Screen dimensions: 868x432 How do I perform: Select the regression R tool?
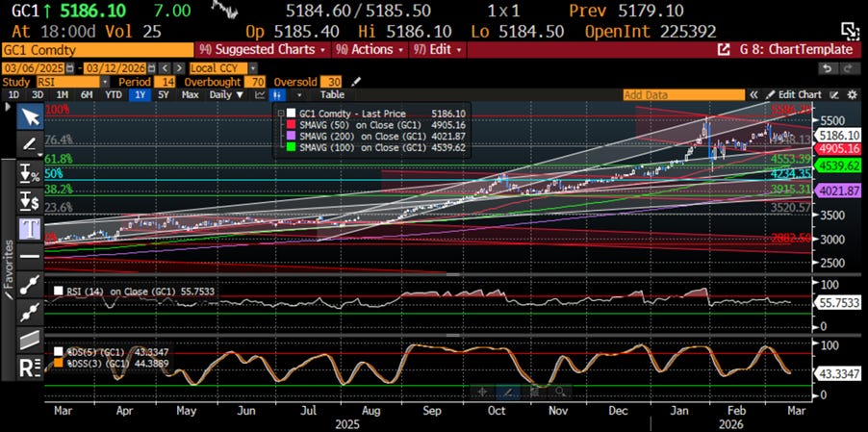pos(30,368)
